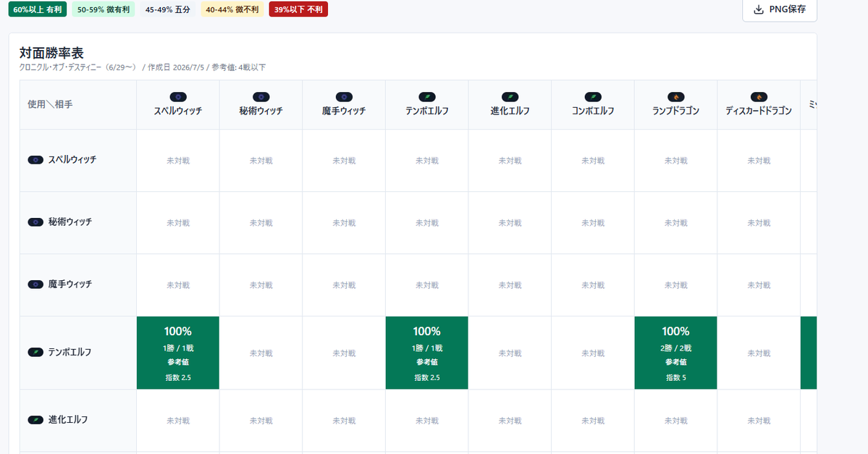Click the 魔手ウィッチ column header icon
This screenshot has width=868, height=454.
pyautogui.click(x=344, y=97)
